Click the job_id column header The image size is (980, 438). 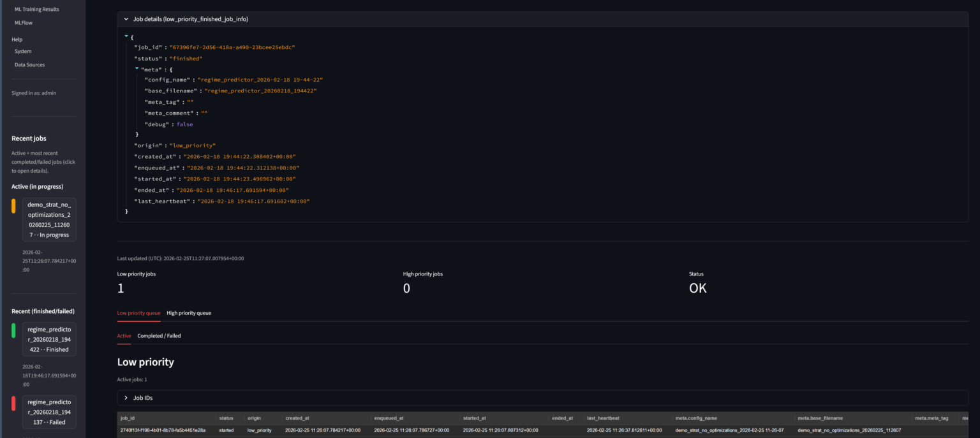(128, 418)
